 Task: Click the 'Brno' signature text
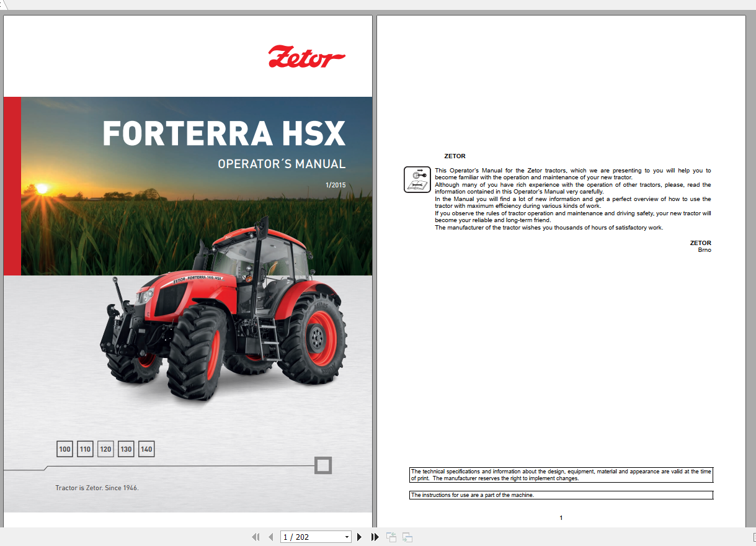705,250
